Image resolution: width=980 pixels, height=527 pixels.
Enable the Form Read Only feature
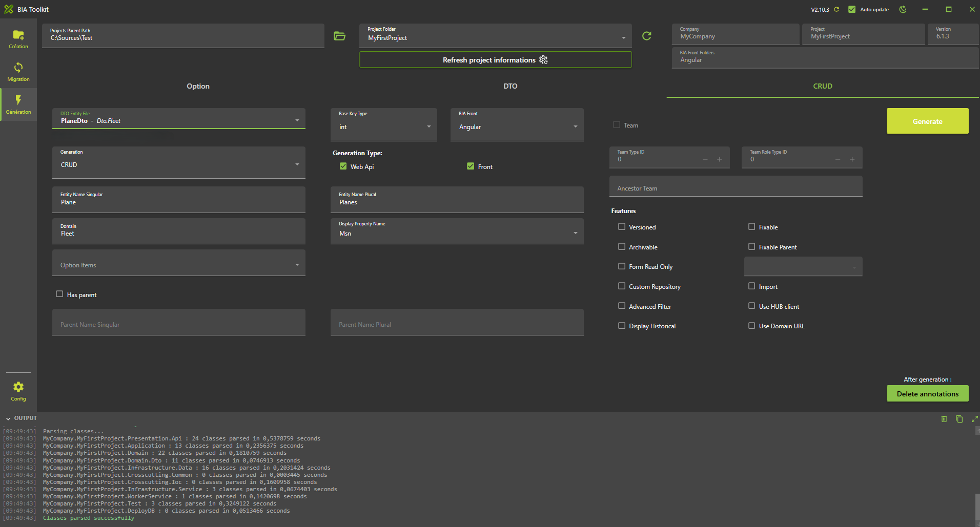coord(622,266)
